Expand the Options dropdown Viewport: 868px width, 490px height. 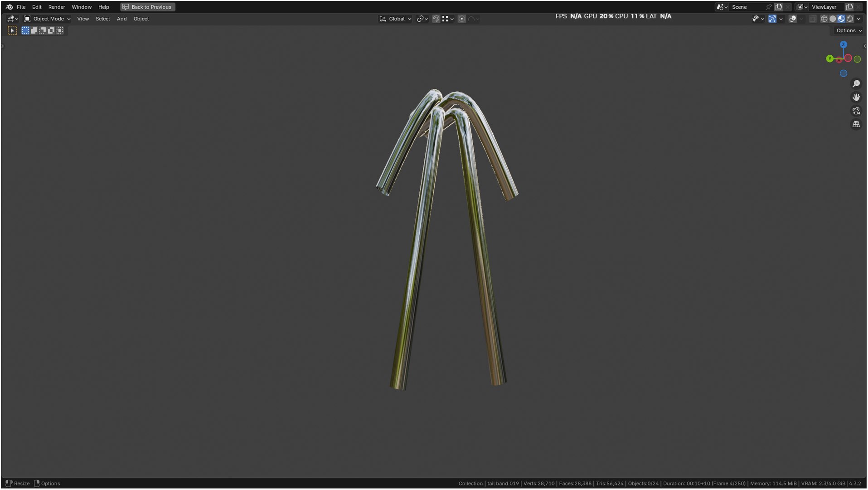(x=849, y=30)
